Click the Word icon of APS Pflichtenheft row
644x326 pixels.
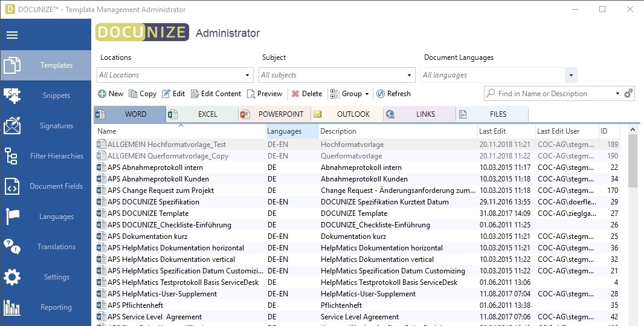[101, 305]
